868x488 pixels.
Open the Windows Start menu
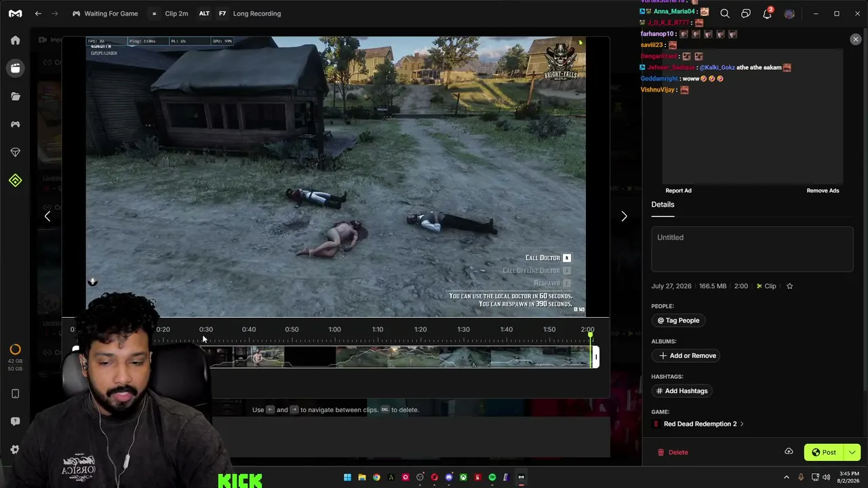[x=347, y=477]
